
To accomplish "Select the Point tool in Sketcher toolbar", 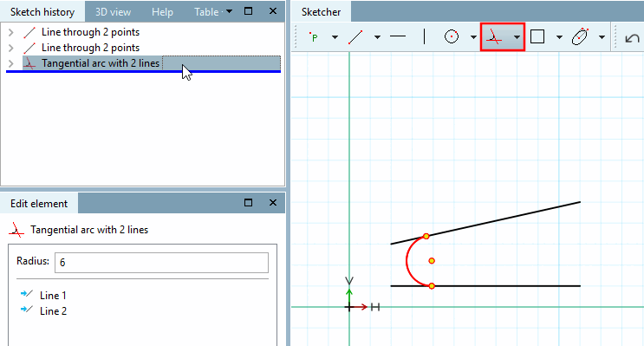I will [x=314, y=37].
